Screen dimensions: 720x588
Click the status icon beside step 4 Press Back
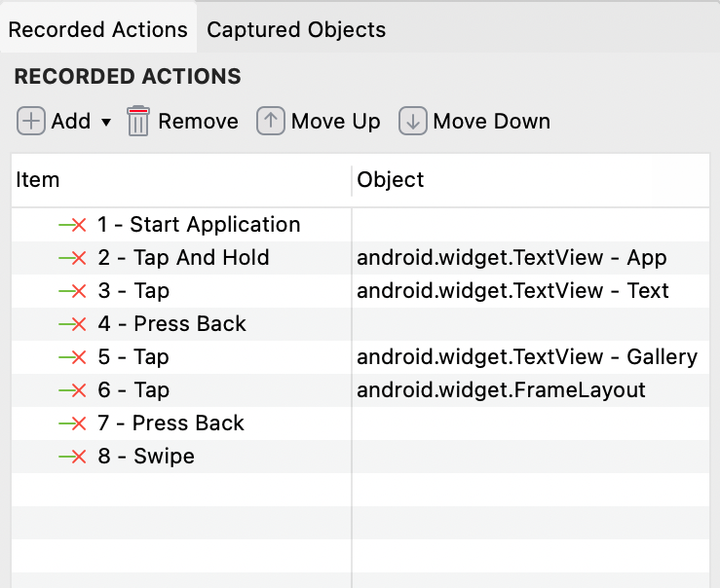click(73, 324)
